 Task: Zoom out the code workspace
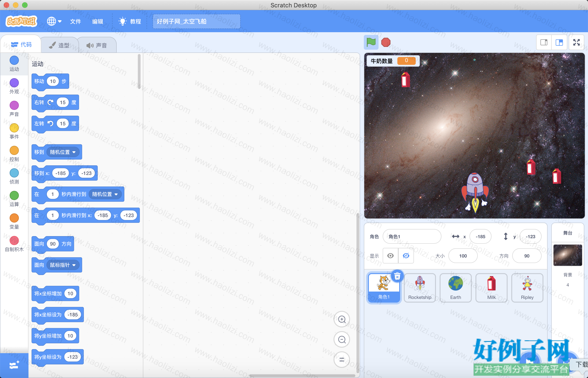coord(342,339)
